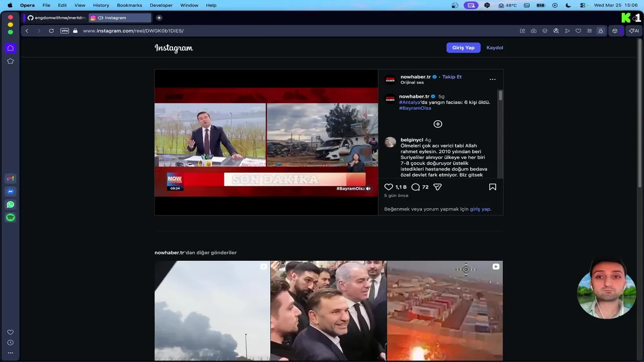Switch to the engdomwithme GitHub tab
Screen dimensions: 644x362
coord(56,18)
